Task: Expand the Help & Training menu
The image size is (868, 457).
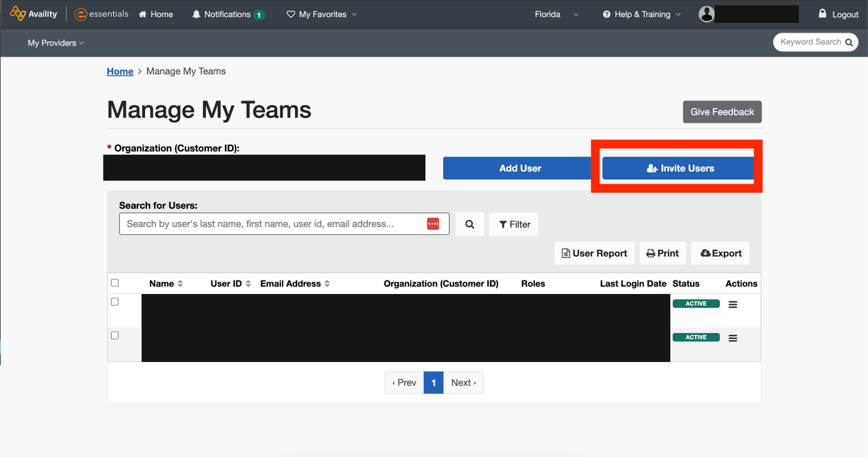Action: tap(642, 14)
